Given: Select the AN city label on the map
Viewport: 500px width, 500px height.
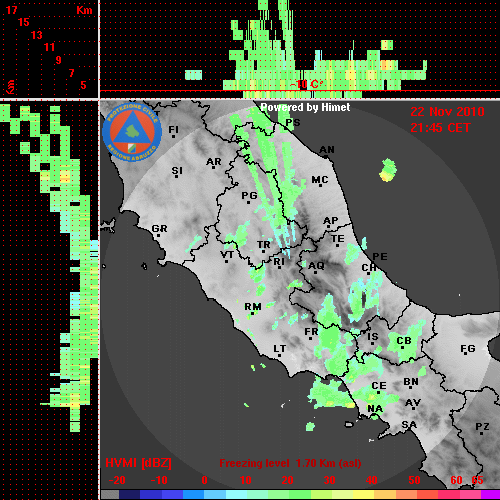Looking at the screenshot, I should pos(327,150).
